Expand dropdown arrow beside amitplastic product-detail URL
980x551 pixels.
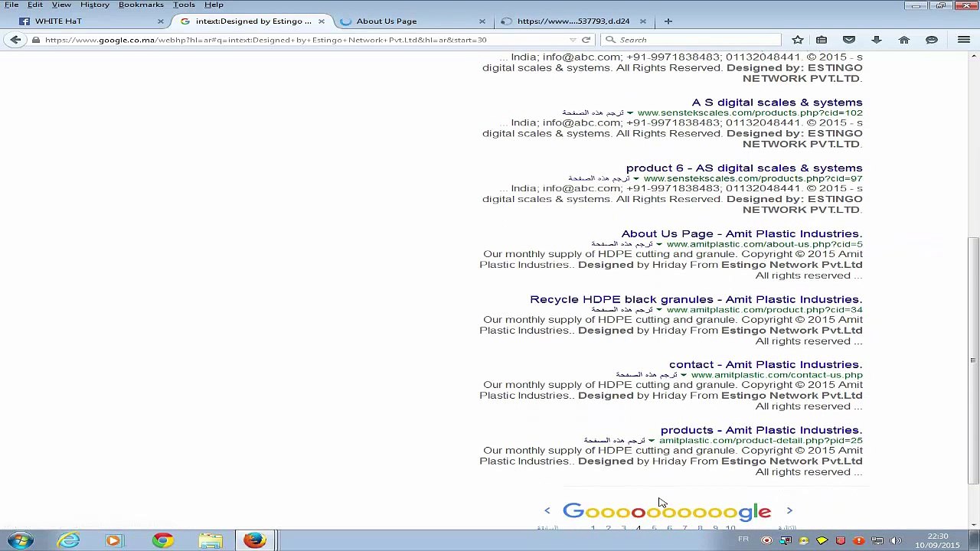[652, 441]
